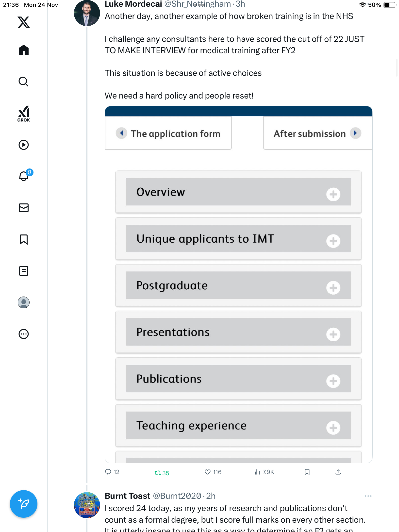Like Luke Mordecai's post

[208, 472]
